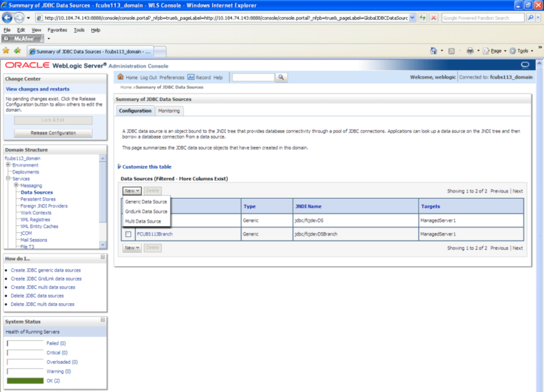Click View changes and restarts link
The width and height of the screenshot is (544, 392).
pos(38,89)
